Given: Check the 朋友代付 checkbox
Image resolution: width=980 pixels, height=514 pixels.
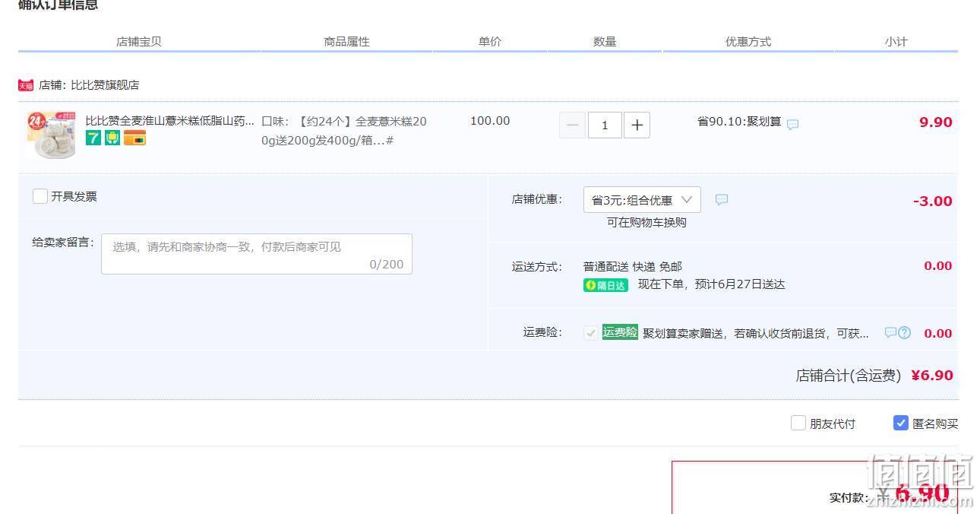Looking at the screenshot, I should 798,423.
